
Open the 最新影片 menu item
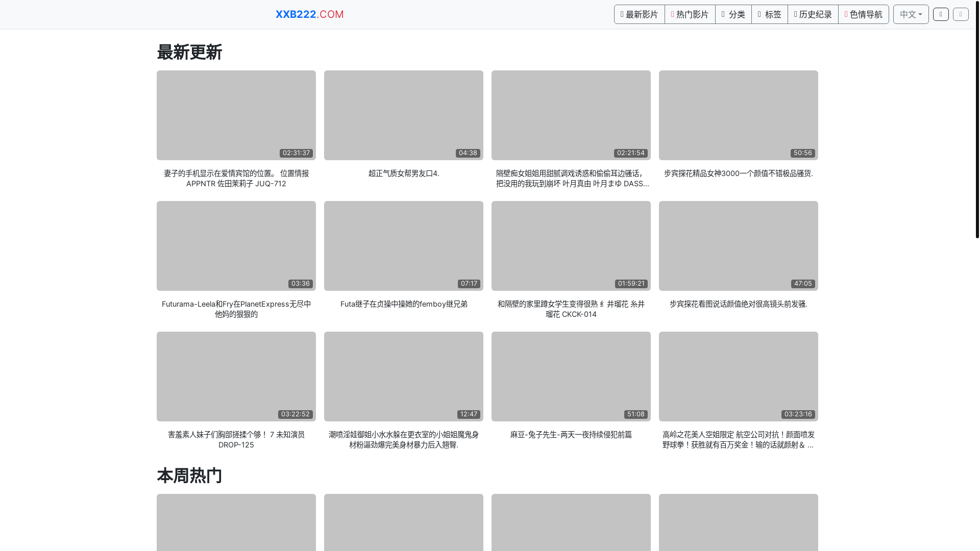tap(639, 14)
